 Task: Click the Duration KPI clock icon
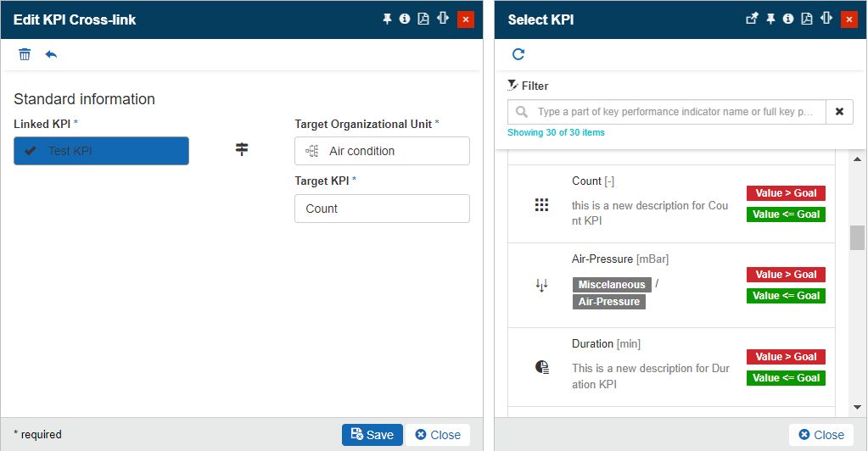(x=542, y=367)
